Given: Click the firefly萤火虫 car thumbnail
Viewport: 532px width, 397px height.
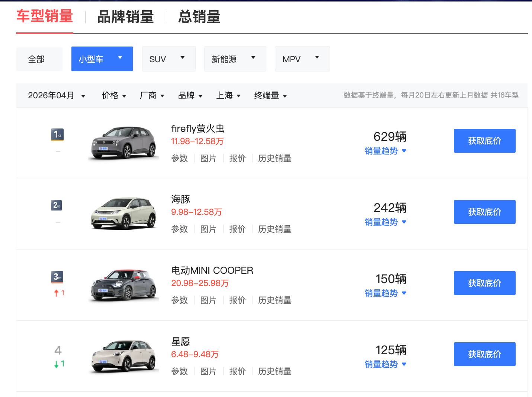Looking at the screenshot, I should [124, 143].
